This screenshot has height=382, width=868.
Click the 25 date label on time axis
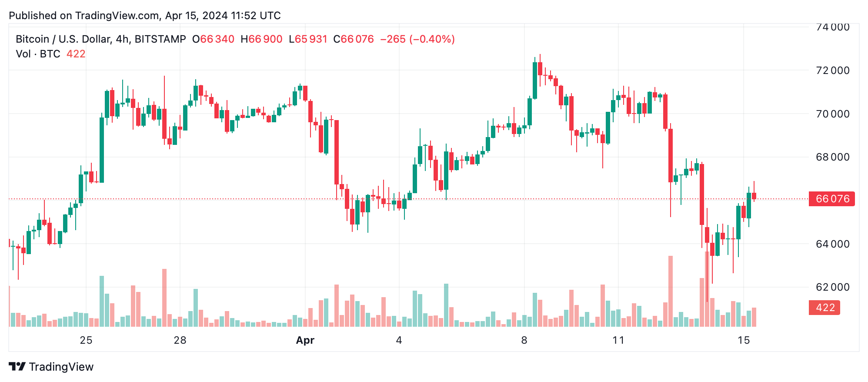coord(86,340)
